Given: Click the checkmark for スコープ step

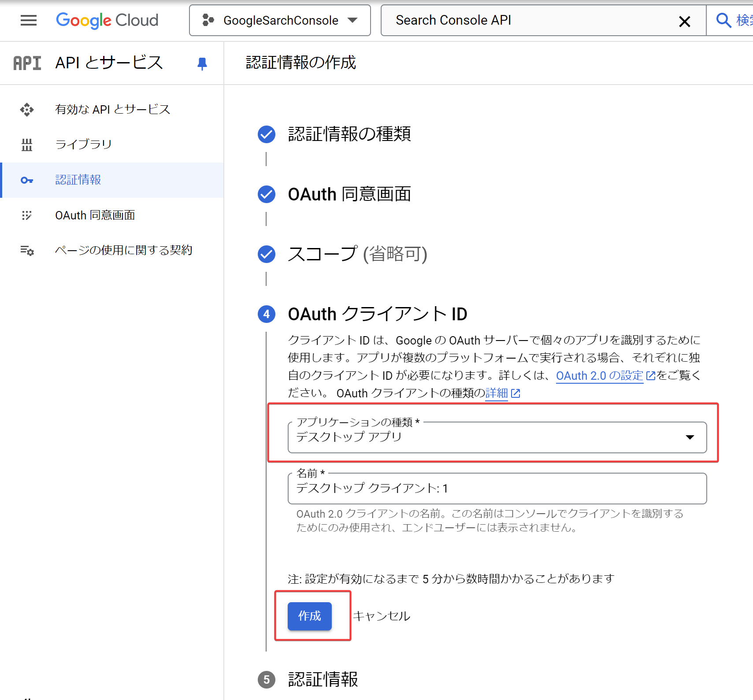Looking at the screenshot, I should pos(267,254).
